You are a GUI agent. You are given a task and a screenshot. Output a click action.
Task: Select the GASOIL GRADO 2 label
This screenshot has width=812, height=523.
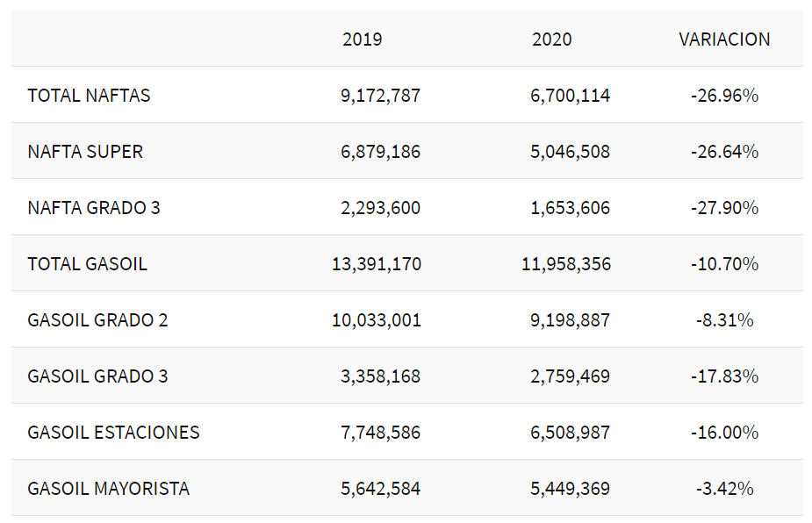[97, 320]
